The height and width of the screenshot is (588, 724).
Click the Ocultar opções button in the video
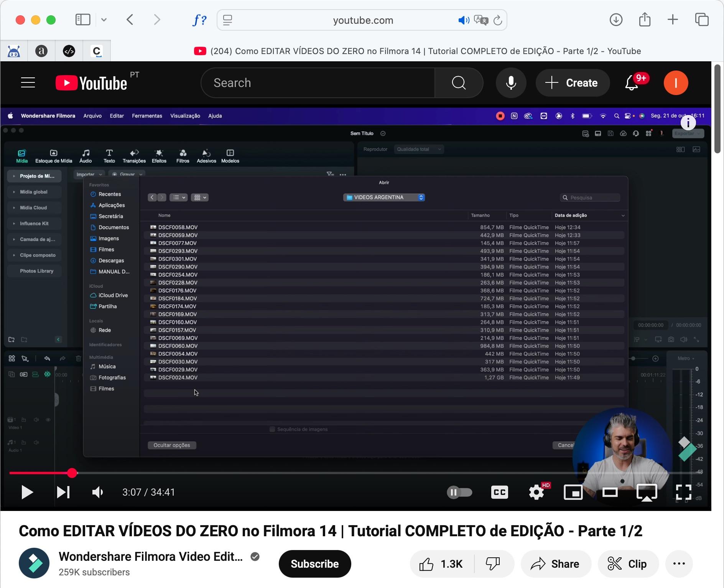172,445
